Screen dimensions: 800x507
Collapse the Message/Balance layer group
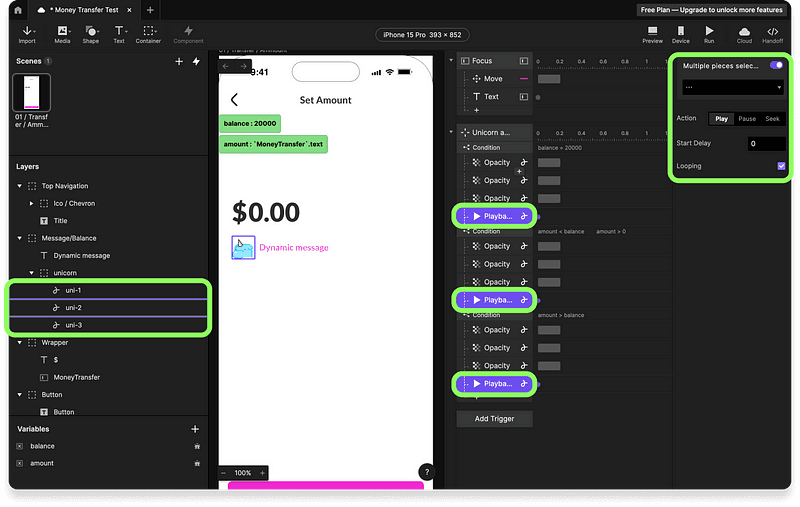pos(19,238)
